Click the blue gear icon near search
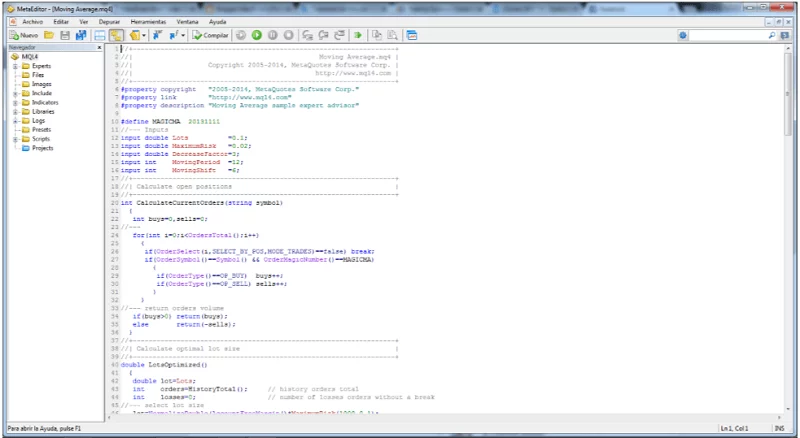Screen dimensions: 800x438 tap(683, 35)
